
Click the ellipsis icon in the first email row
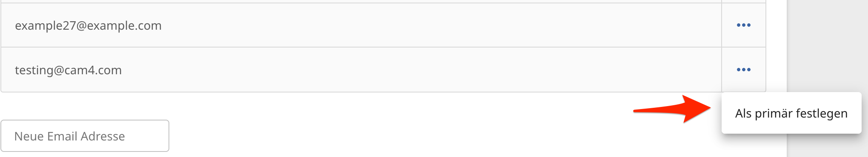click(x=743, y=25)
